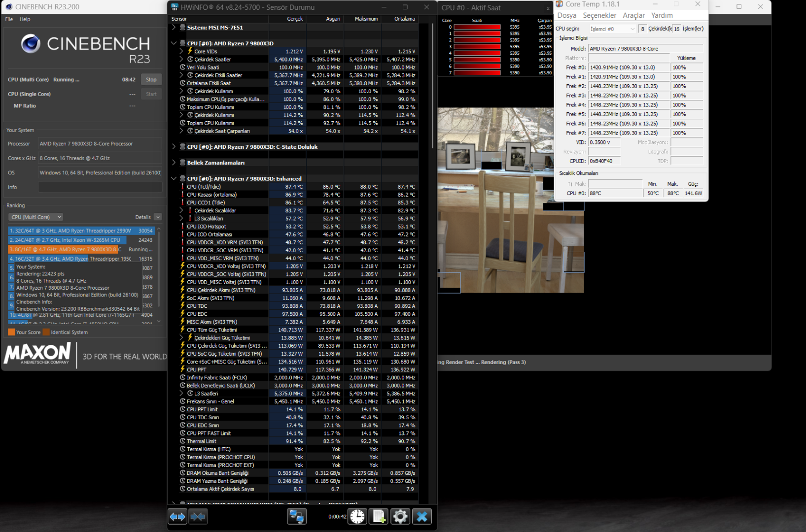Open the Help menu in Cinebench
Image resolution: width=806 pixels, height=532 pixels.
[25, 19]
